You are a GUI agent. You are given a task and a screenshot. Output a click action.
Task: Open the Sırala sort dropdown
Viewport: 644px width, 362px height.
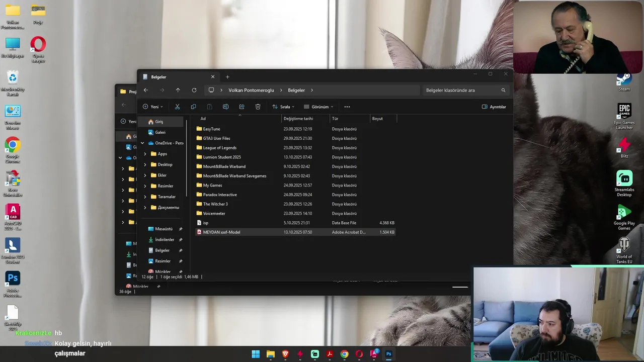click(283, 107)
